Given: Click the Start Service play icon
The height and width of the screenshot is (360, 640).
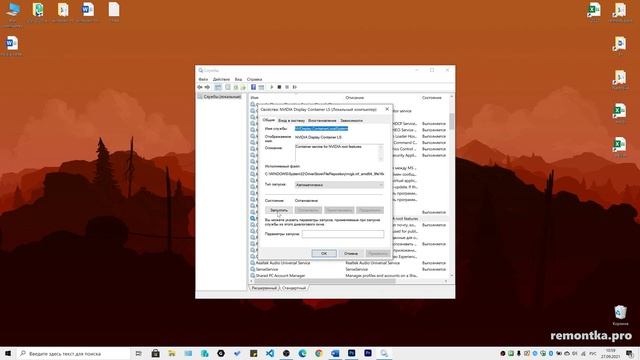Looking at the screenshot, I should [x=271, y=87].
